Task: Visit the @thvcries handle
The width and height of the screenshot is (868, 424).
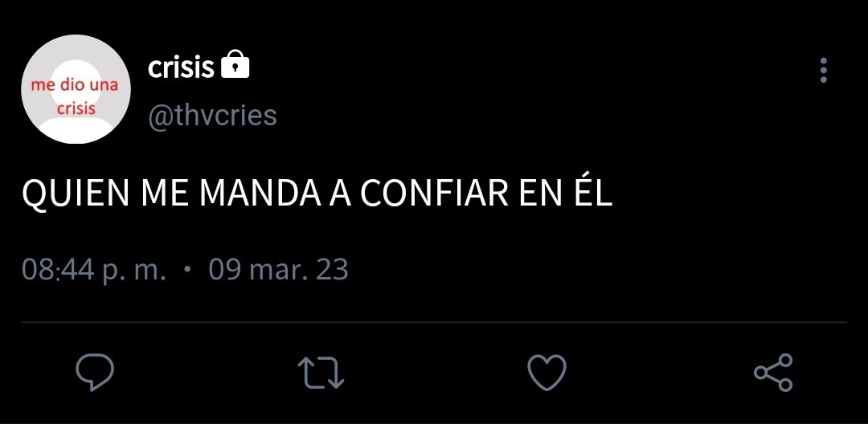Action: click(x=212, y=116)
